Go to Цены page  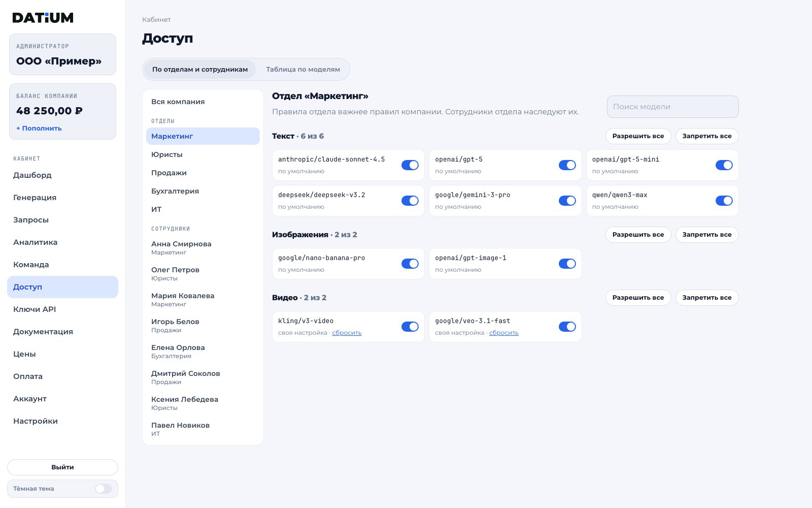tap(62, 354)
